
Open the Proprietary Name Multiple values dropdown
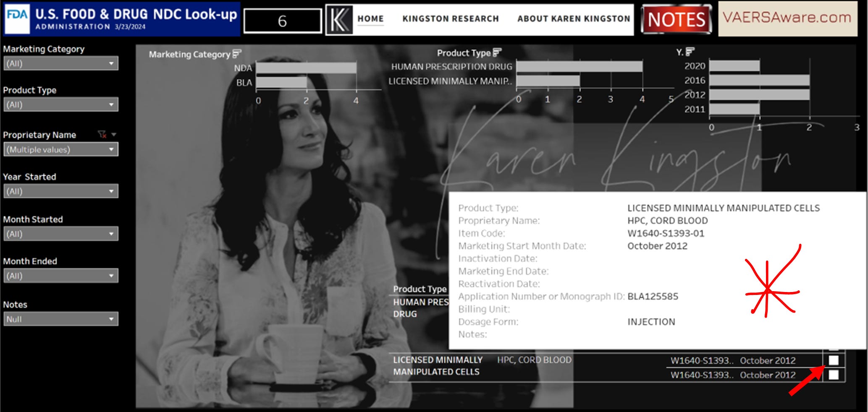click(61, 149)
